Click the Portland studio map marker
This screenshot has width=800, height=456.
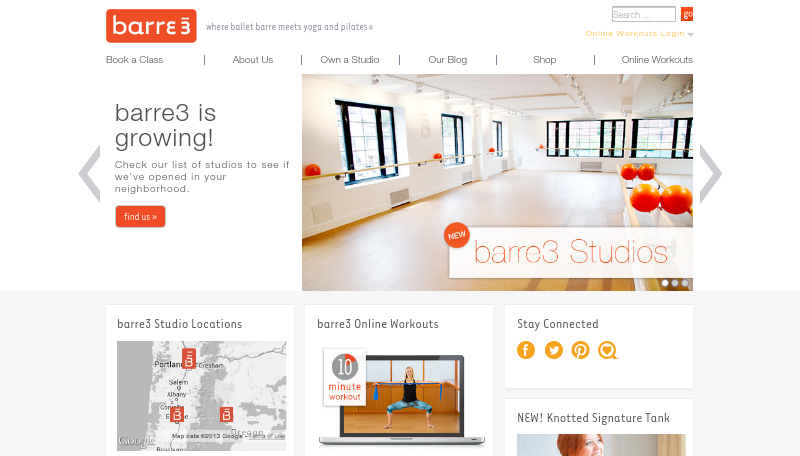pyautogui.click(x=189, y=359)
